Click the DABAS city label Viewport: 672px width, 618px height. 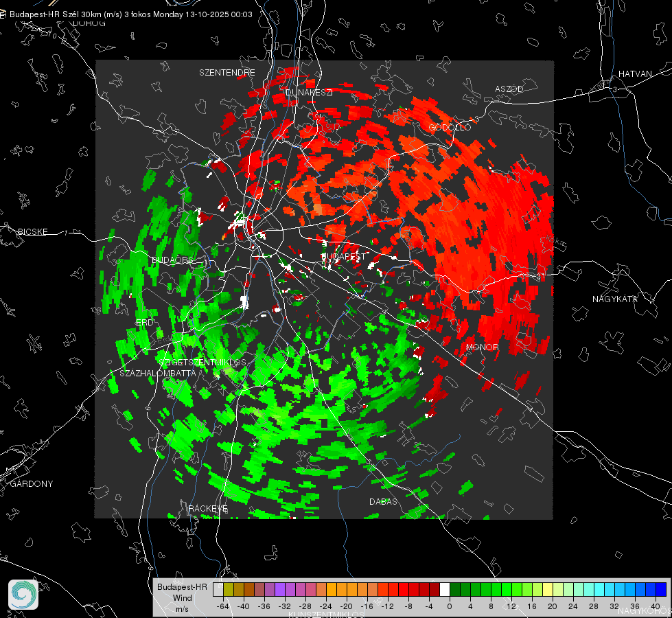[383, 501]
